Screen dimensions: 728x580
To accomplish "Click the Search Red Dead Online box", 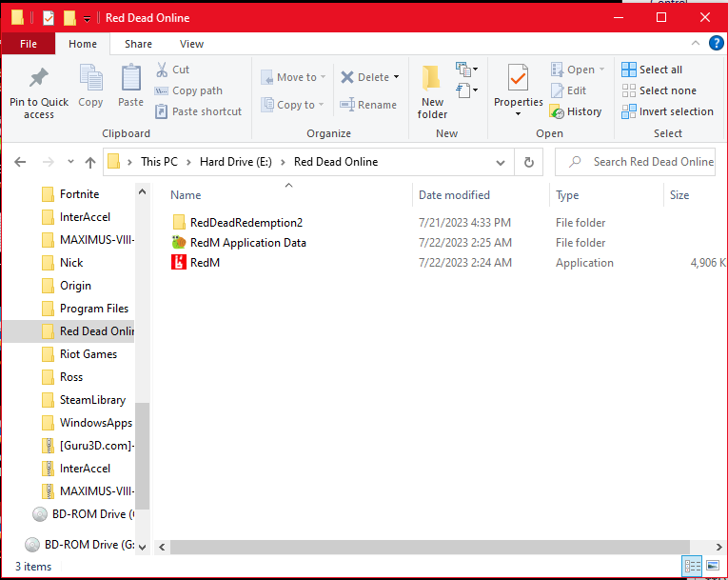I will (635, 162).
